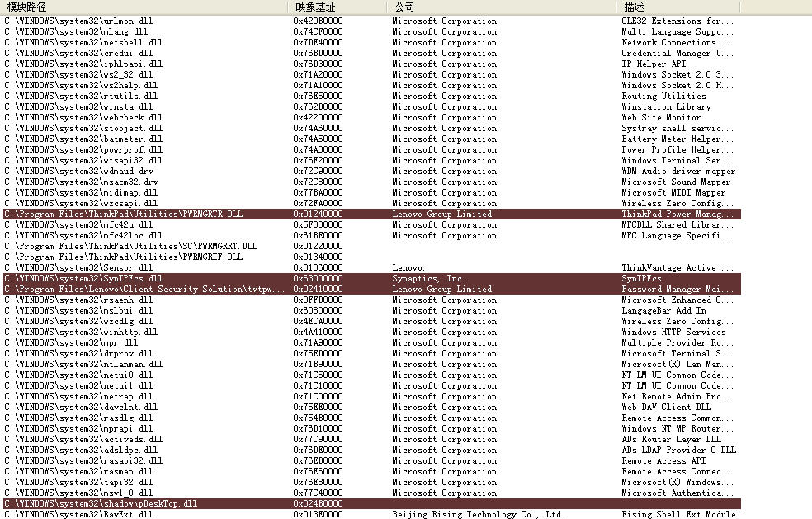Image resolution: width=812 pixels, height=519 pixels.
Task: Select the netui0.dll module row
Action: point(372,375)
